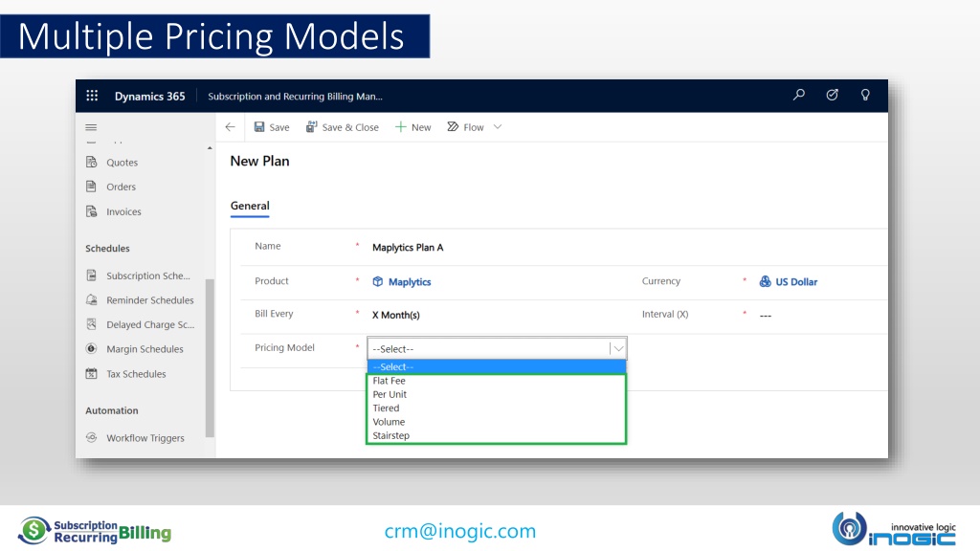Open the task flow target icon
This screenshot has width=980, height=551.
tap(832, 95)
